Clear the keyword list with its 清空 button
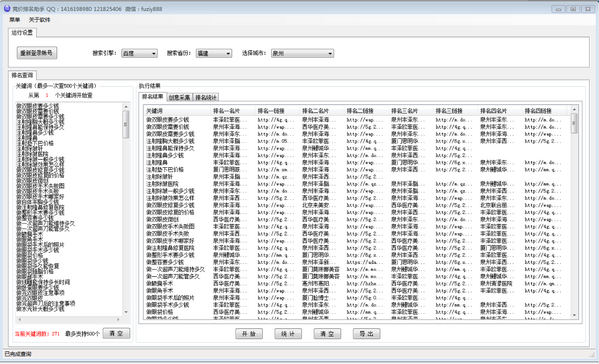Screen dimensions: 599x364 point(117,333)
